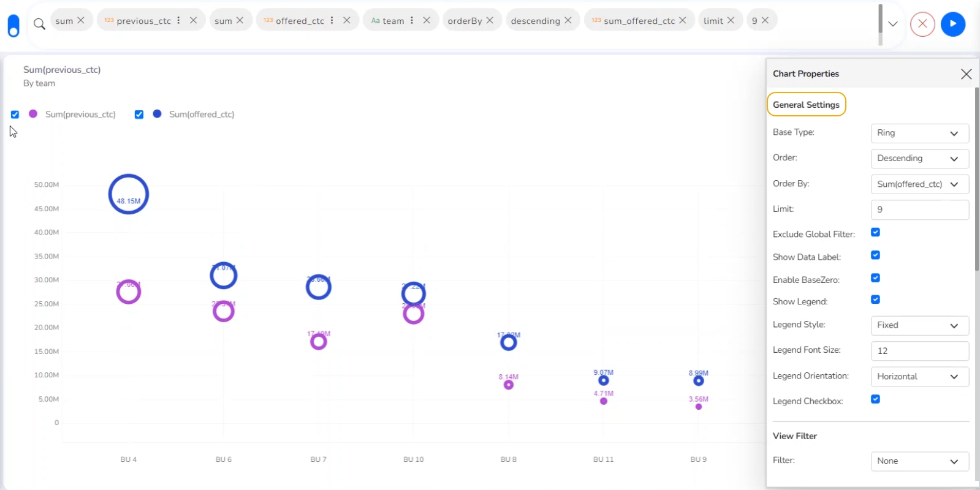980x490 pixels.
Task: Open the View Filter dropdown showing None
Action: click(919, 461)
